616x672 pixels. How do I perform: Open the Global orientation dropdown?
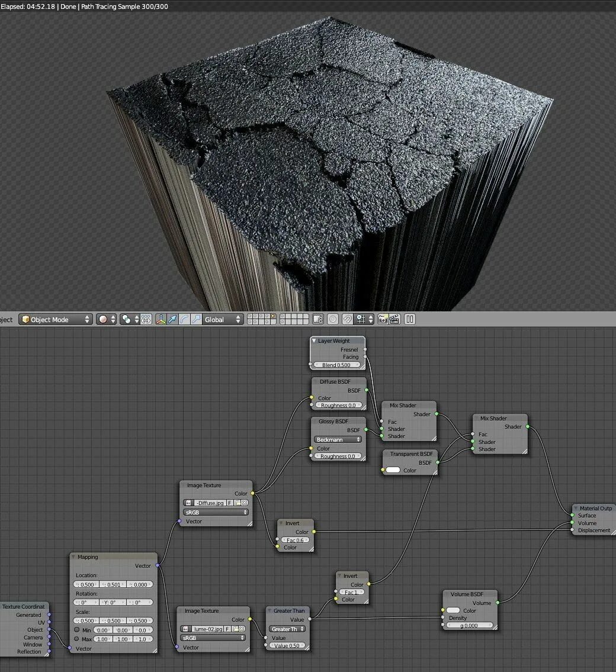[x=222, y=319]
